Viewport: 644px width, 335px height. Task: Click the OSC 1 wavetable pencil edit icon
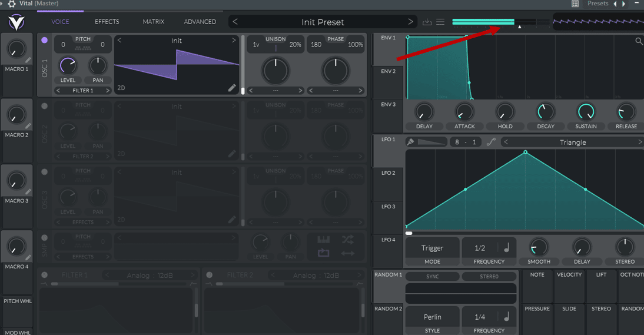232,88
